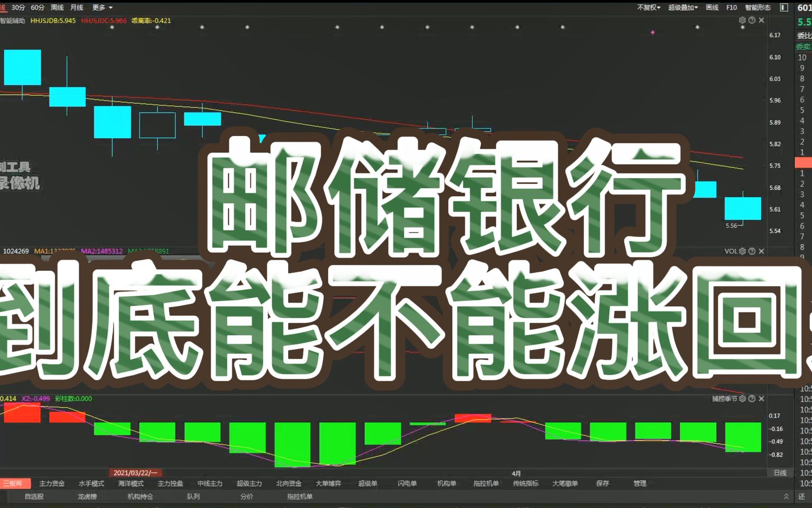The height and width of the screenshot is (508, 812).
Task: Open the 自选股 watchlist tab
Action: (34, 496)
